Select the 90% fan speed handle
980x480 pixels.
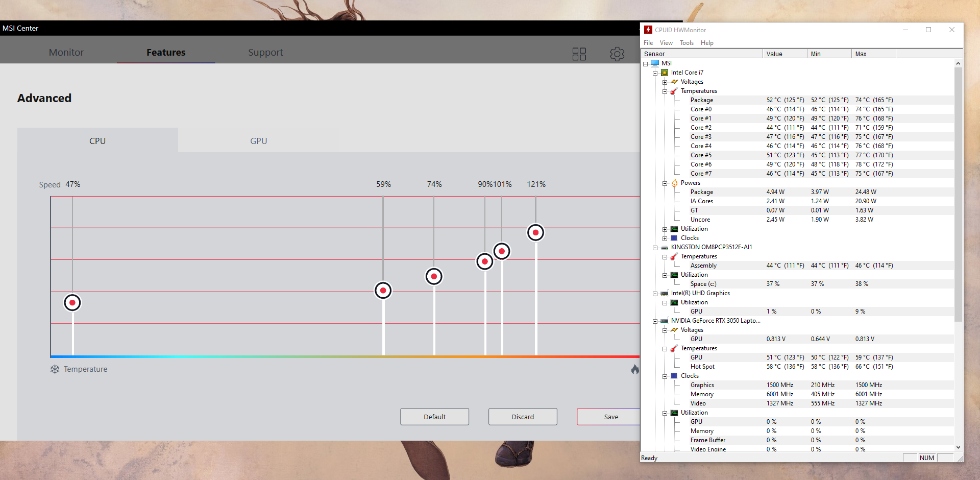tap(485, 261)
